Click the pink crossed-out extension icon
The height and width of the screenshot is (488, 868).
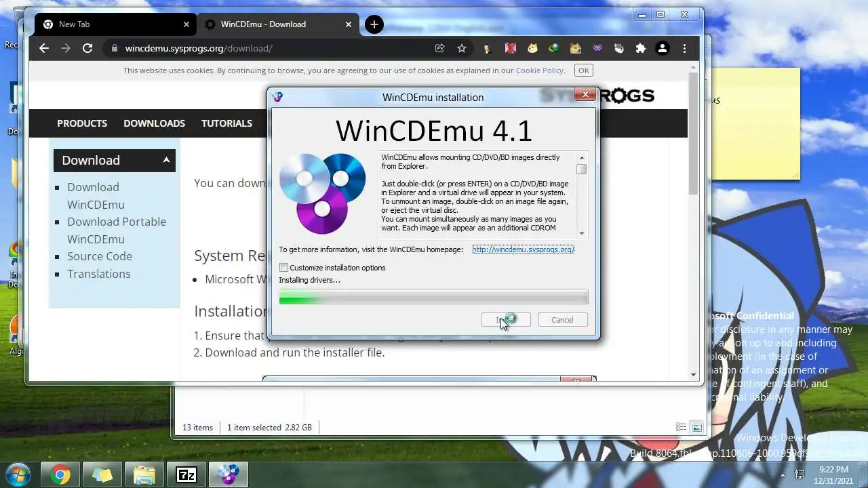coord(510,48)
